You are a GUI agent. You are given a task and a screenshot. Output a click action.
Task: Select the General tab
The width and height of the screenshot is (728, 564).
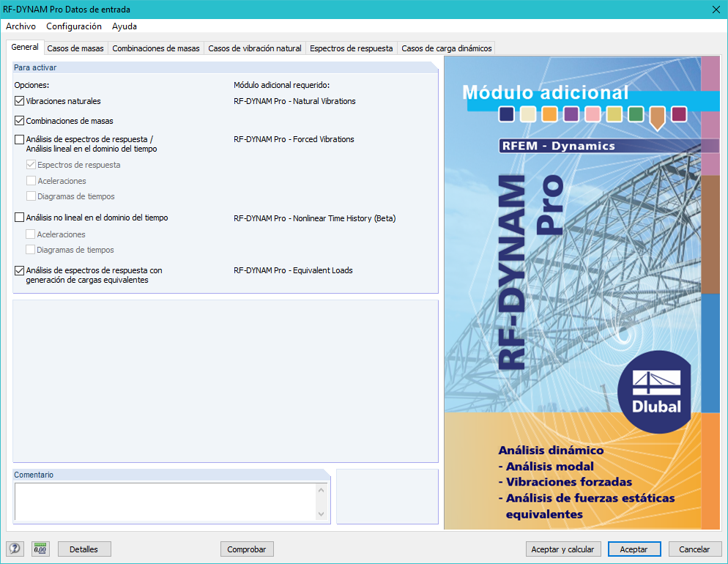[25, 47]
